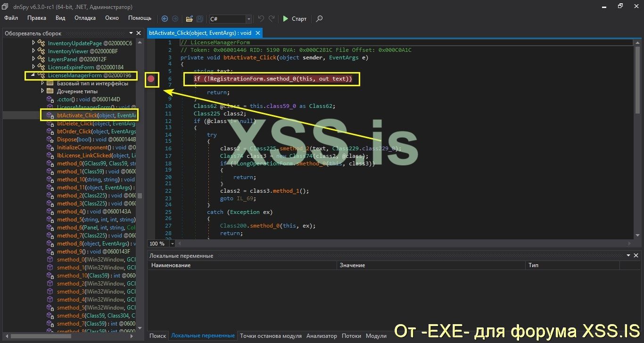644x343 pixels.
Task: Expand the LicenseExpireForm tree node
Action: [33, 67]
